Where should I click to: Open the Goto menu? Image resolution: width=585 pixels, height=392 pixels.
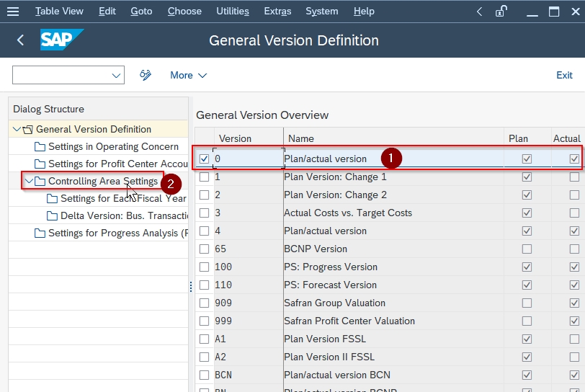[x=141, y=12]
